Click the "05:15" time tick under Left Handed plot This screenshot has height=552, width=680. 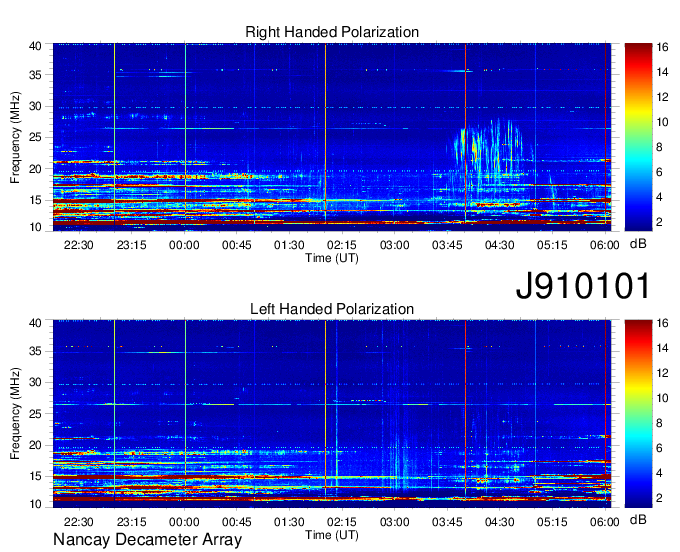point(552,522)
